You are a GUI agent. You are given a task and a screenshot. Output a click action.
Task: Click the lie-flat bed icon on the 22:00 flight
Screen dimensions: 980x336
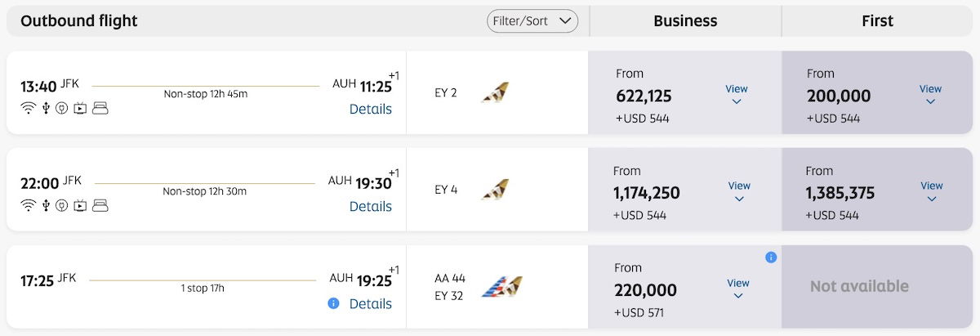click(x=100, y=205)
